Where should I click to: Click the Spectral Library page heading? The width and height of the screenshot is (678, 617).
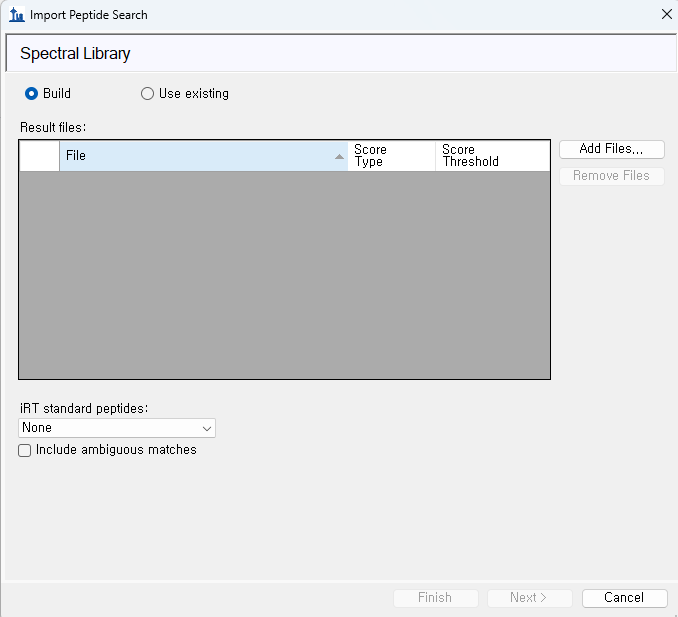point(75,54)
